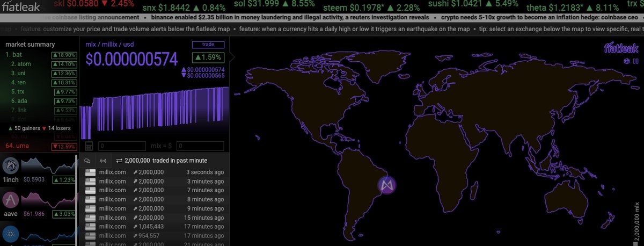Image resolution: width=644 pixels, height=246 pixels.
Task: Click the daily high price $0.000000574 indicator
Action: click(x=203, y=70)
